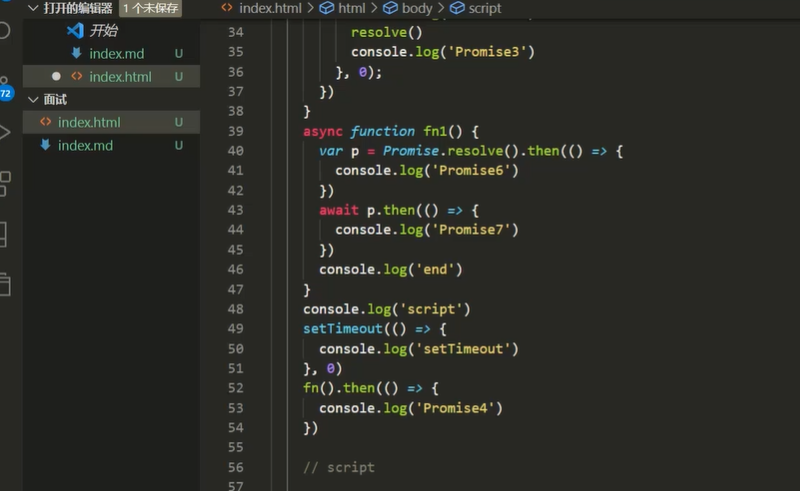800x491 pixels.
Task: Click the markdown icon of 面试 index.md
Action: [45, 145]
